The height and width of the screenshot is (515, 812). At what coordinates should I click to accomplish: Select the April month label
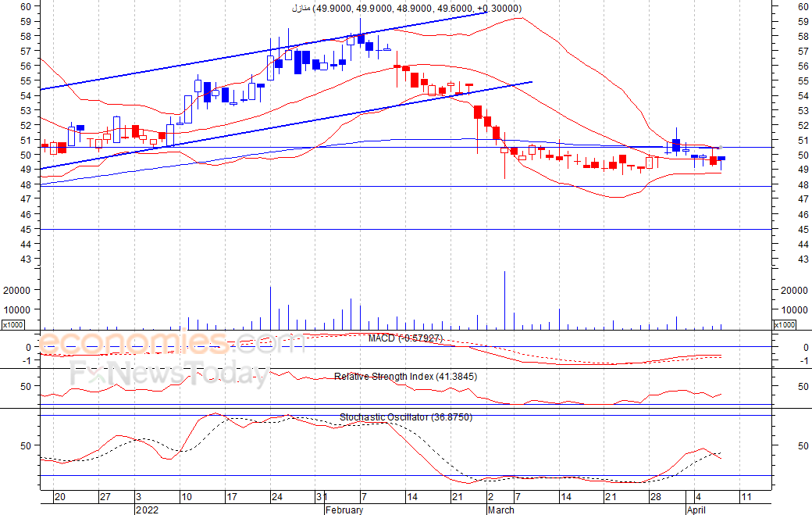point(696,510)
